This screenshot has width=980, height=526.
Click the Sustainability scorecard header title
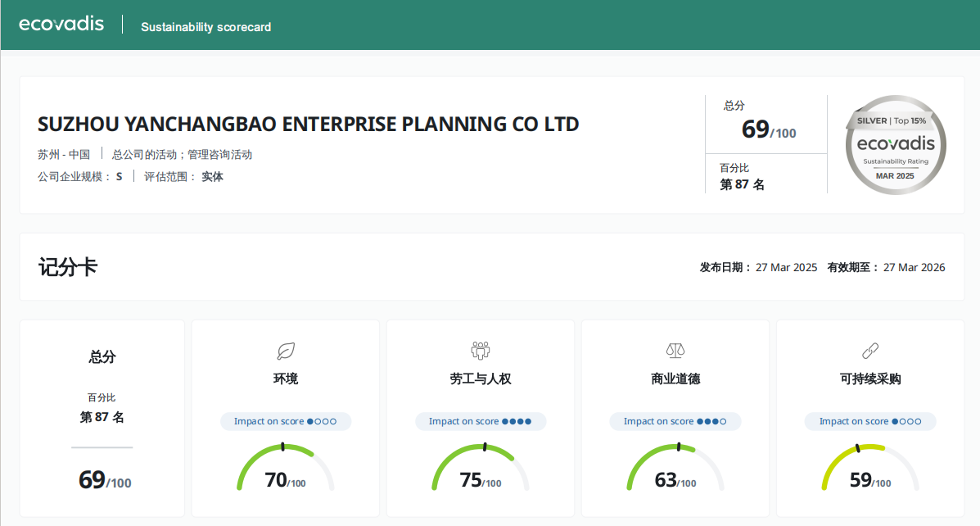205,27
